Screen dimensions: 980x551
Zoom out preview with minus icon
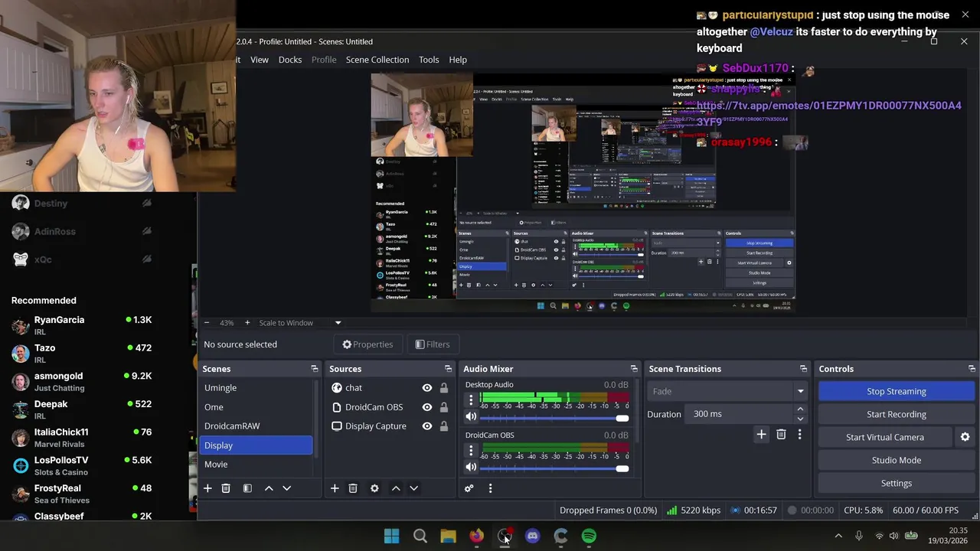(206, 323)
